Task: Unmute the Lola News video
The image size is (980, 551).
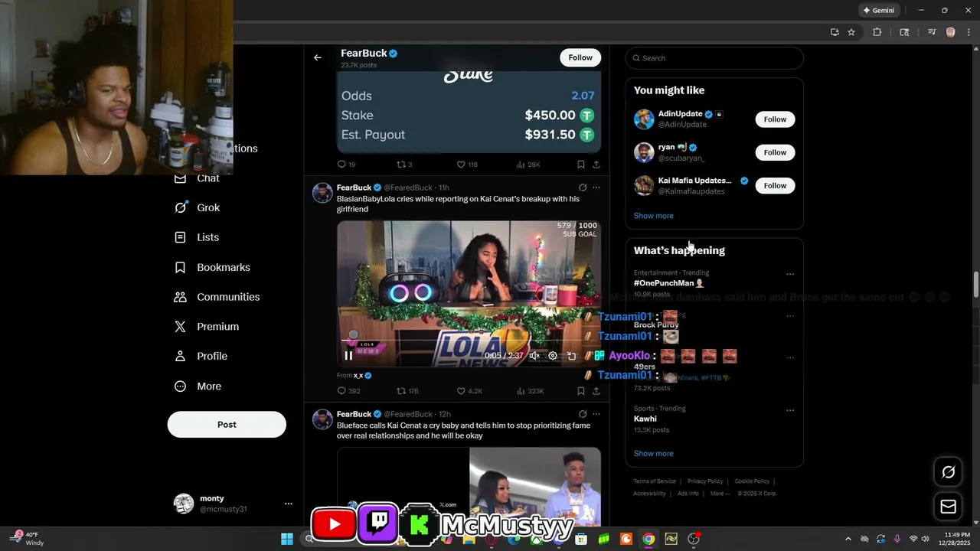Action: pyautogui.click(x=534, y=355)
